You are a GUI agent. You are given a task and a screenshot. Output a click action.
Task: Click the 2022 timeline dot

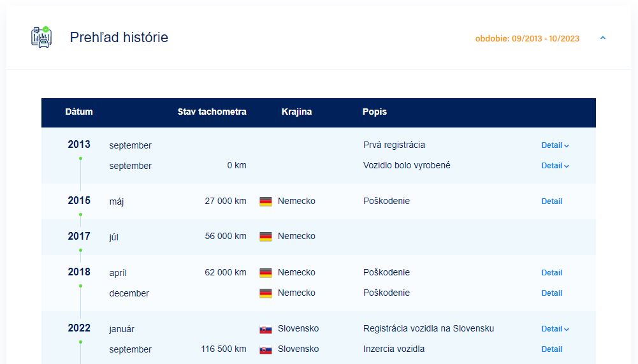pos(80,342)
